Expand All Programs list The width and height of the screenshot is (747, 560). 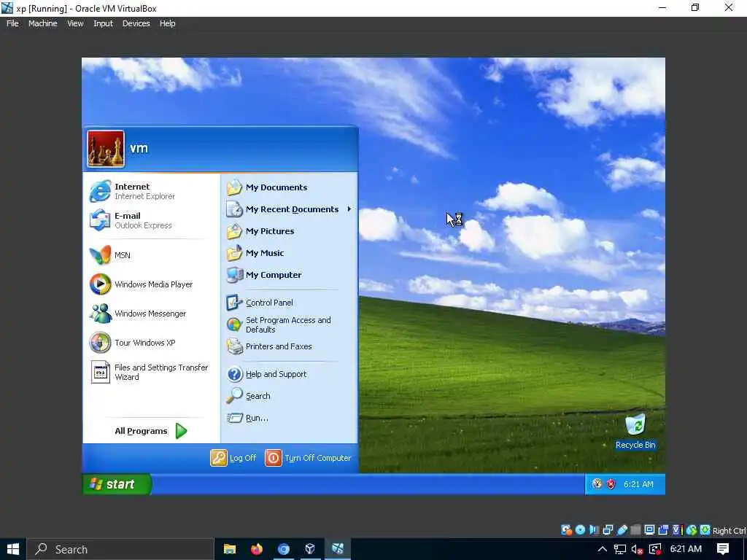150,431
